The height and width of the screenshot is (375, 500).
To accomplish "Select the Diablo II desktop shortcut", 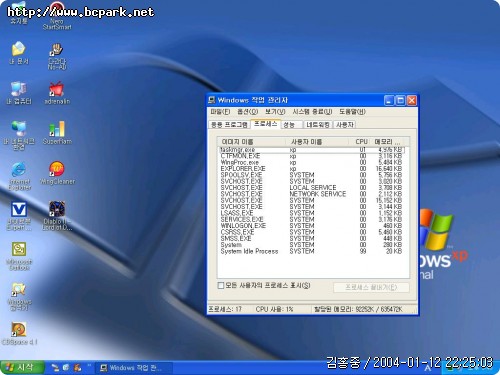I will pos(57,216).
